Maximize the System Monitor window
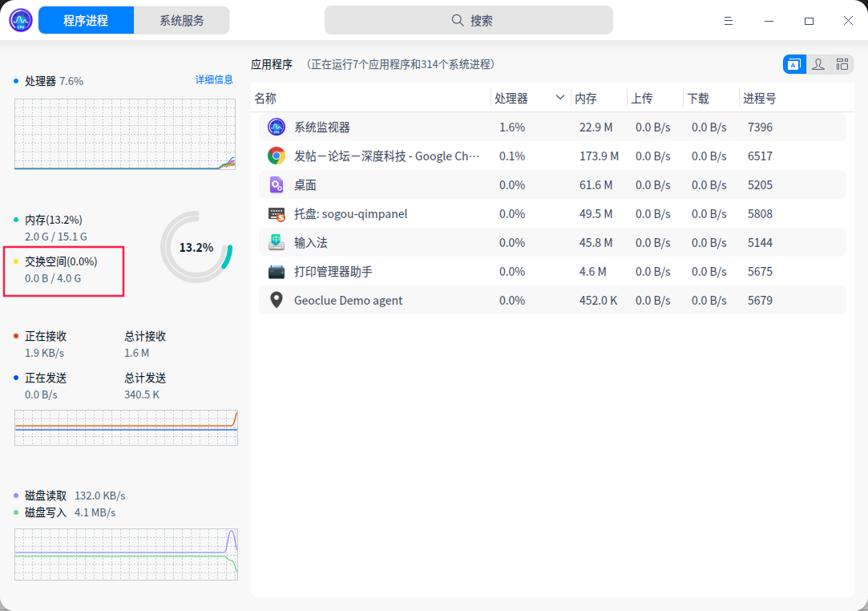The image size is (868, 611). coord(809,21)
